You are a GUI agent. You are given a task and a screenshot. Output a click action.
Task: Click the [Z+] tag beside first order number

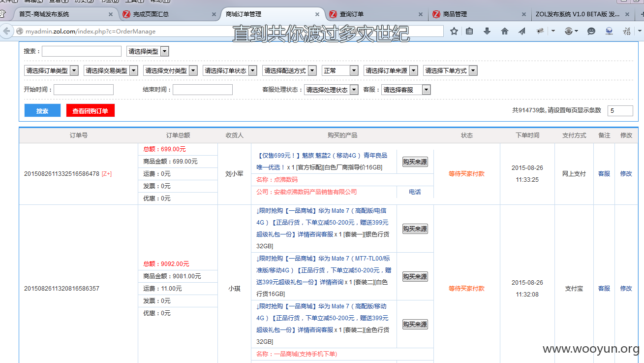click(x=107, y=174)
